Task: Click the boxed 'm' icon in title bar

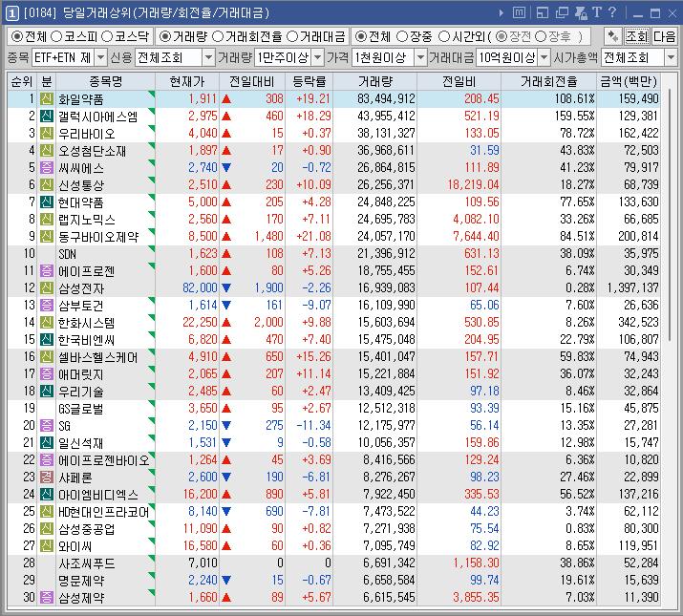Action: [x=519, y=13]
